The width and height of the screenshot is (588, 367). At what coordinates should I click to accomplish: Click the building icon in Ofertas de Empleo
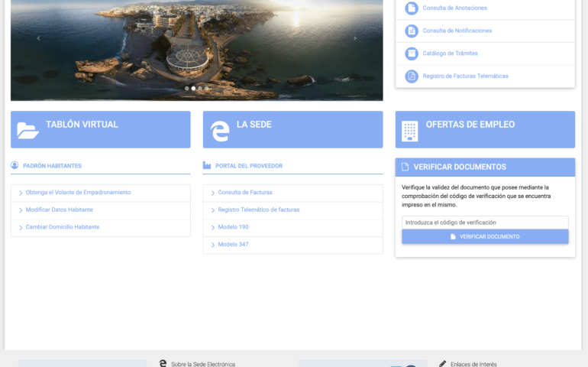coord(409,131)
